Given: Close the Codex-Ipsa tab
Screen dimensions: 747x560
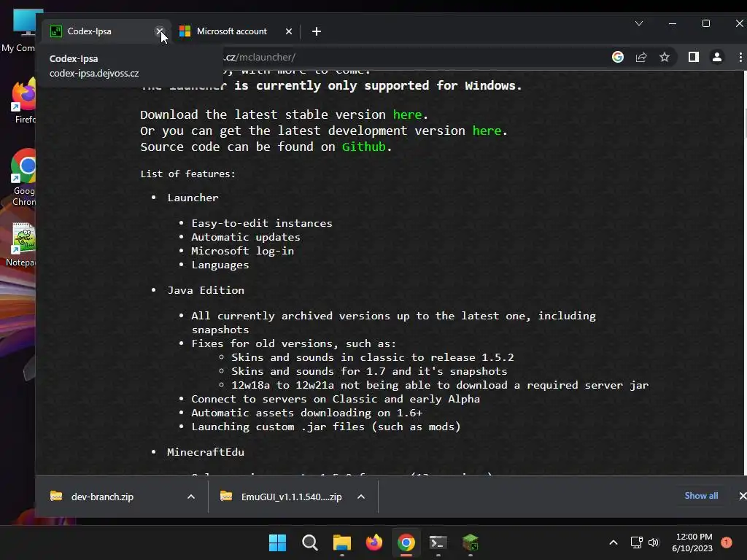Looking at the screenshot, I should pyautogui.click(x=159, y=31).
